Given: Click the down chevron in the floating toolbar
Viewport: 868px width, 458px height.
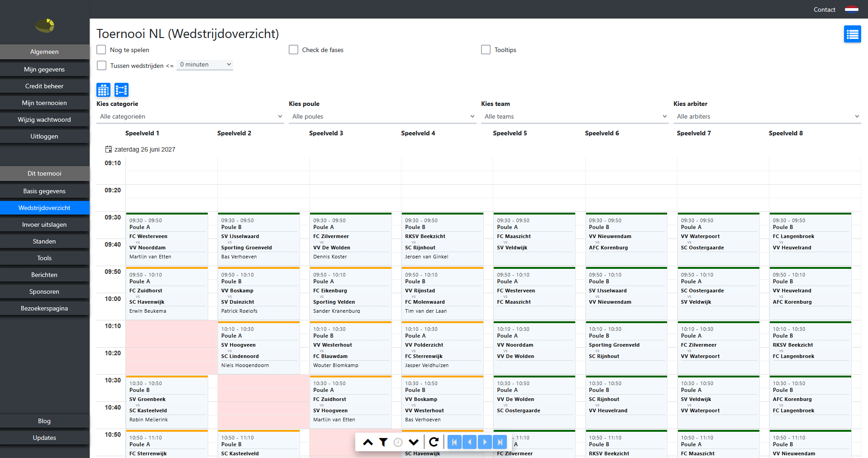Looking at the screenshot, I should [x=414, y=442].
